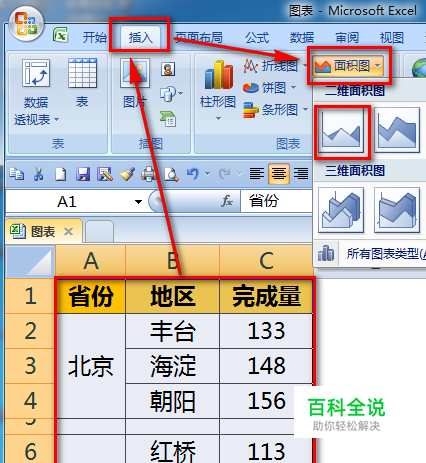
Task: Choose the stacked 3D area chart type
Action: click(x=397, y=210)
